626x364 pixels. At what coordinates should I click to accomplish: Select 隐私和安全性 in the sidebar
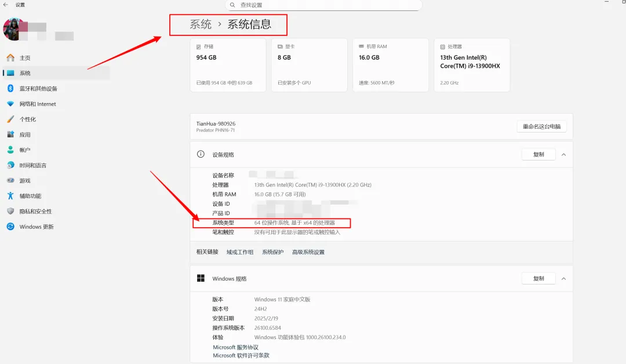click(56, 211)
